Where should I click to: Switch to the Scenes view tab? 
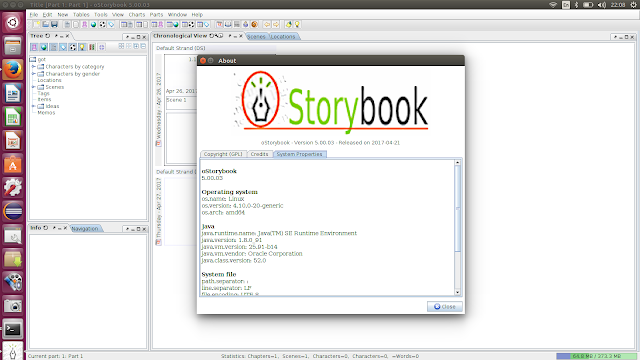(x=256, y=37)
